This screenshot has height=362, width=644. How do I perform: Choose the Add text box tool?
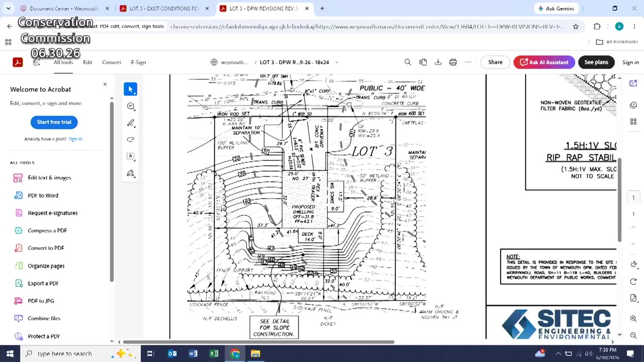[x=130, y=156]
